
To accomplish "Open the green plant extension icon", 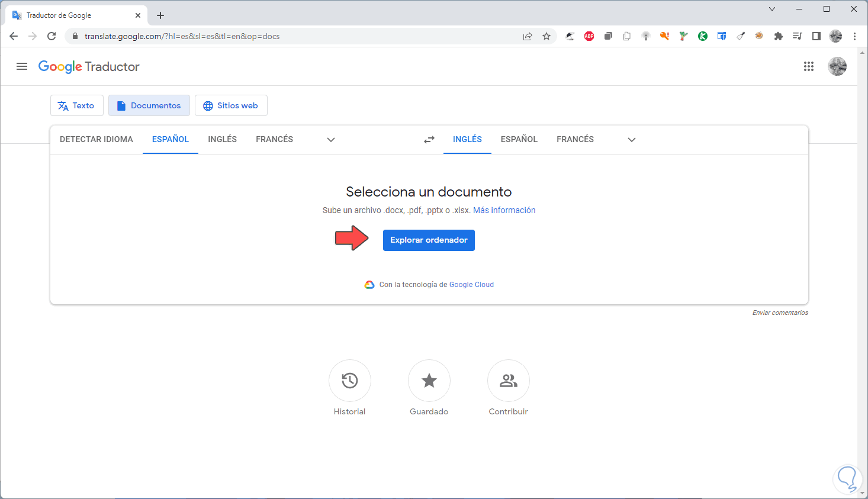I will [x=684, y=36].
